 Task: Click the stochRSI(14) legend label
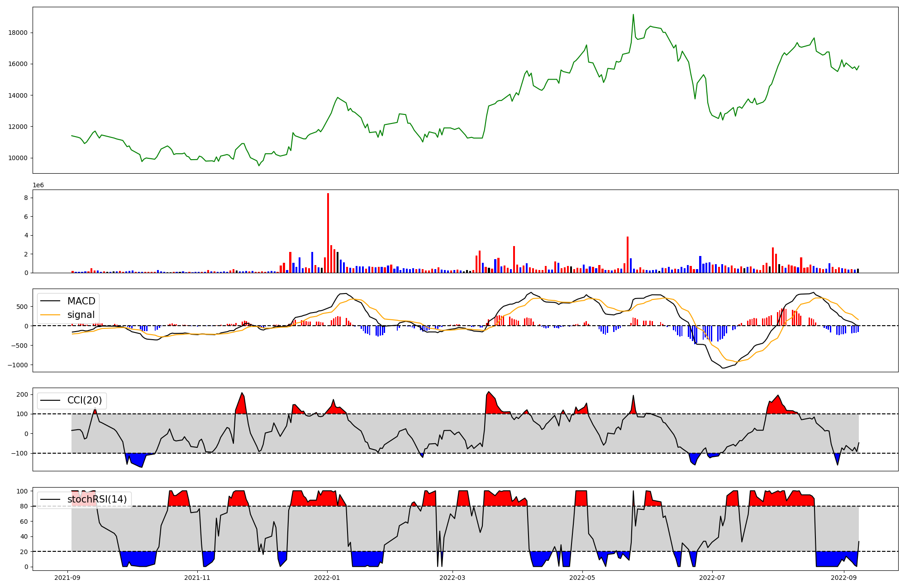point(97,499)
